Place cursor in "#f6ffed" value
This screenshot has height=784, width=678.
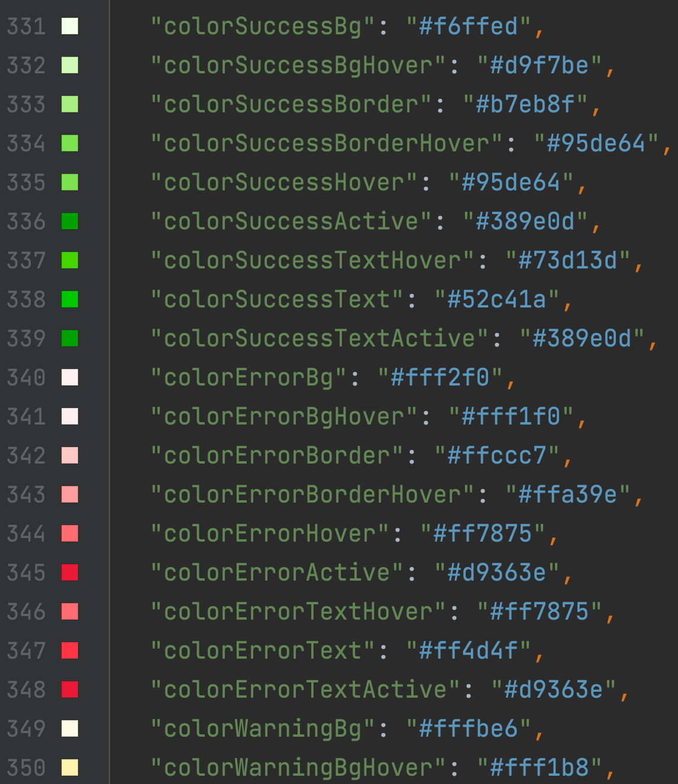tap(468, 26)
